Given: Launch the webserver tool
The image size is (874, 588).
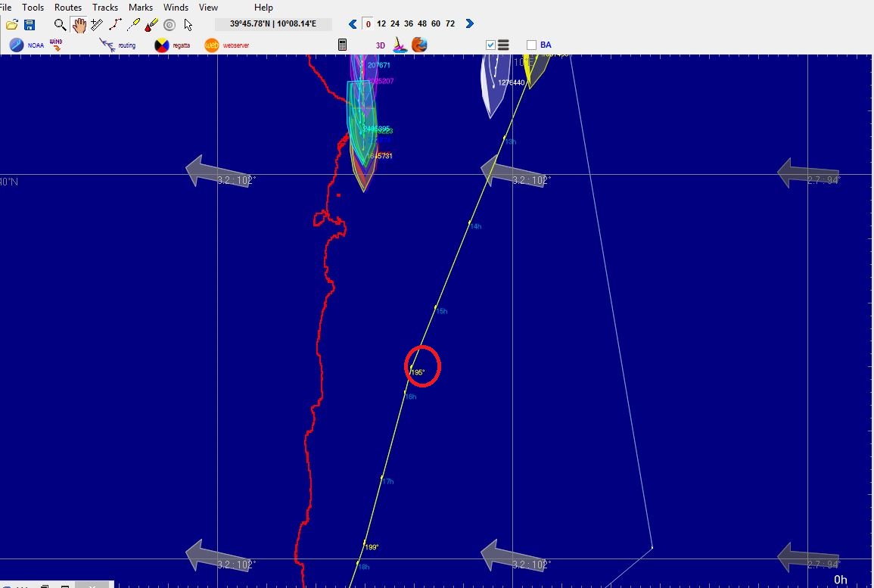Looking at the screenshot, I should point(226,45).
